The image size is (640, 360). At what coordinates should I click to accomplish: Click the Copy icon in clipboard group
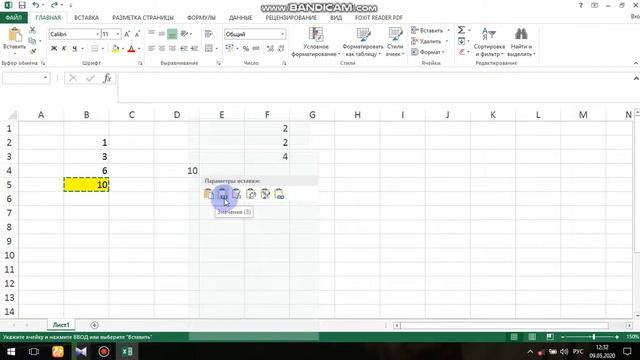32,41
